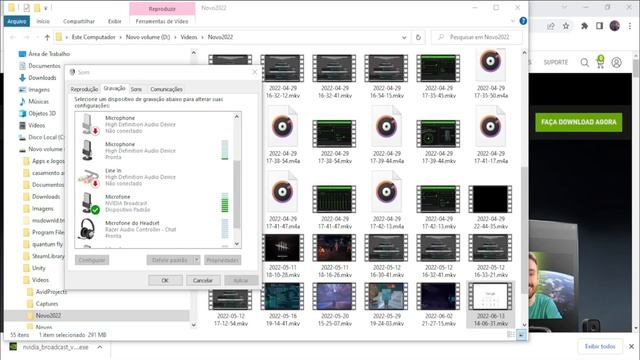The image size is (640, 360).
Task: Open Músicas in navigation pane
Action: (x=38, y=101)
